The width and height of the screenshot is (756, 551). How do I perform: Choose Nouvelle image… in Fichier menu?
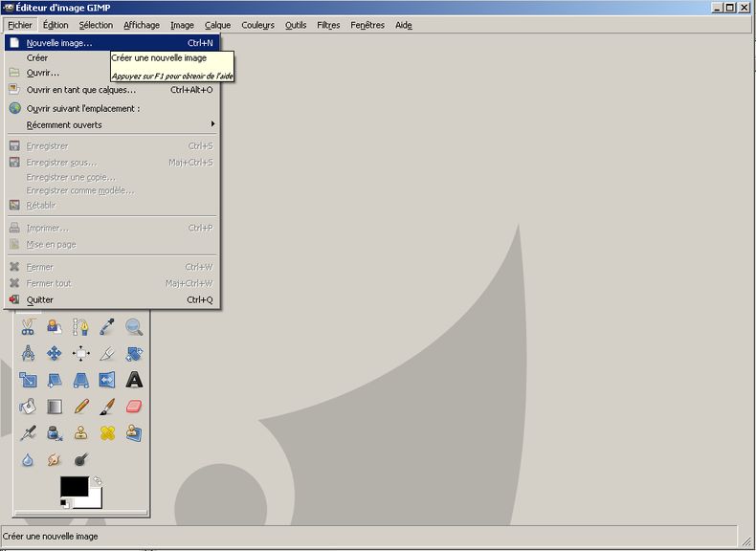coord(112,43)
